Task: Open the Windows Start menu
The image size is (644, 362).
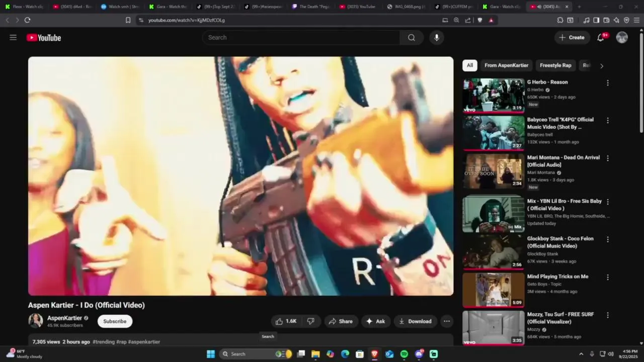Action: coord(211,354)
